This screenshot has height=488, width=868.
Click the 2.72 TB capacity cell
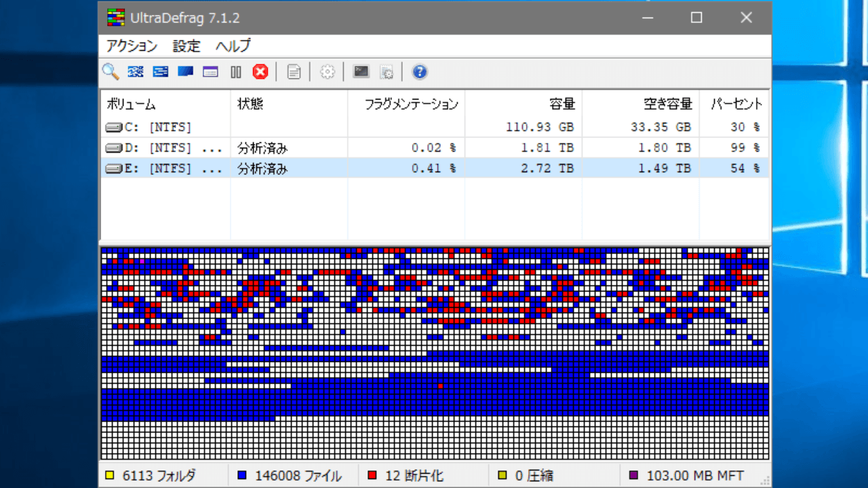point(546,169)
